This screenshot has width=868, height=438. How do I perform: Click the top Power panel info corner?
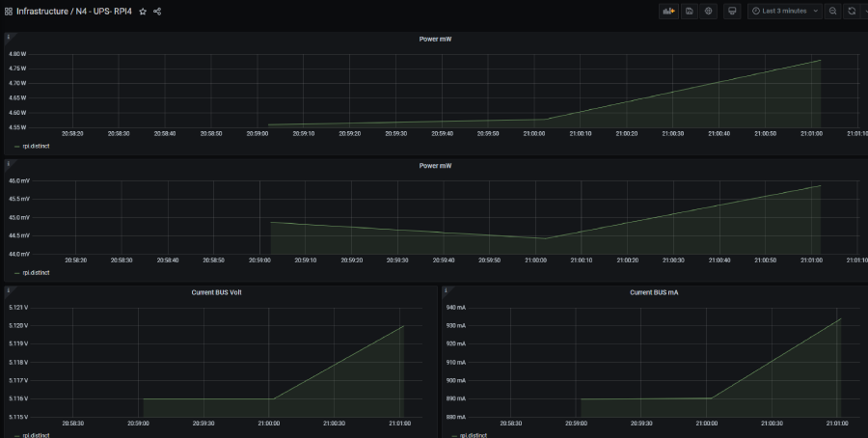point(9,37)
